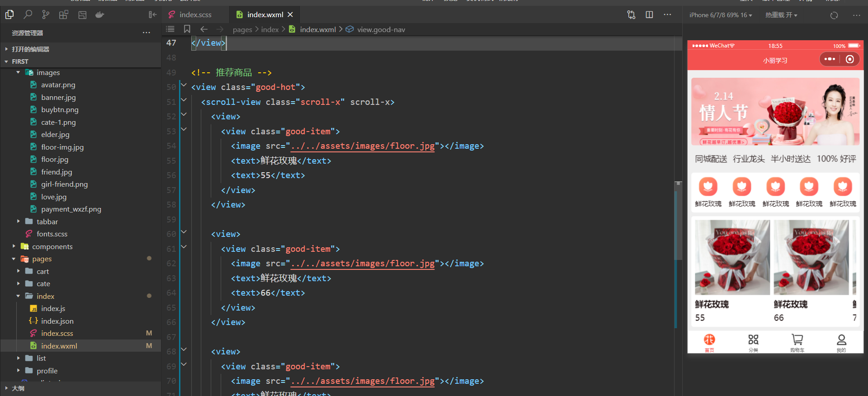Image resolution: width=868 pixels, height=396 pixels.
Task: Tap the 我的 profile tab icon in the simulator
Action: tap(841, 339)
